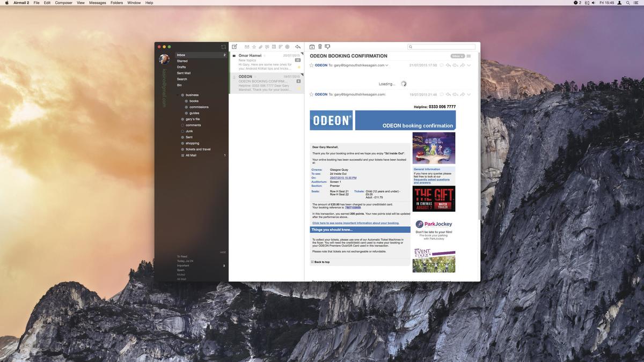The image size is (644, 362).
Task: Forward the 19/07/2015 21:46 message
Action: tap(462, 94)
